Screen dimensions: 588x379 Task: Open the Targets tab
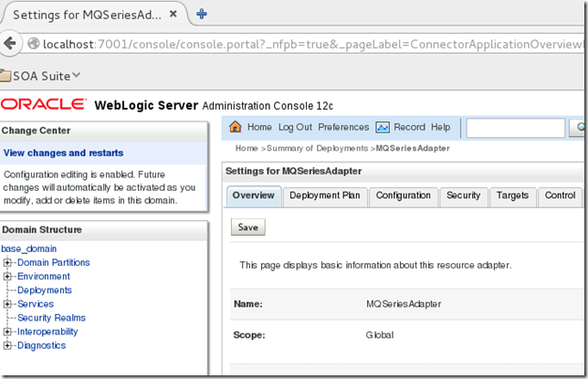[513, 195]
